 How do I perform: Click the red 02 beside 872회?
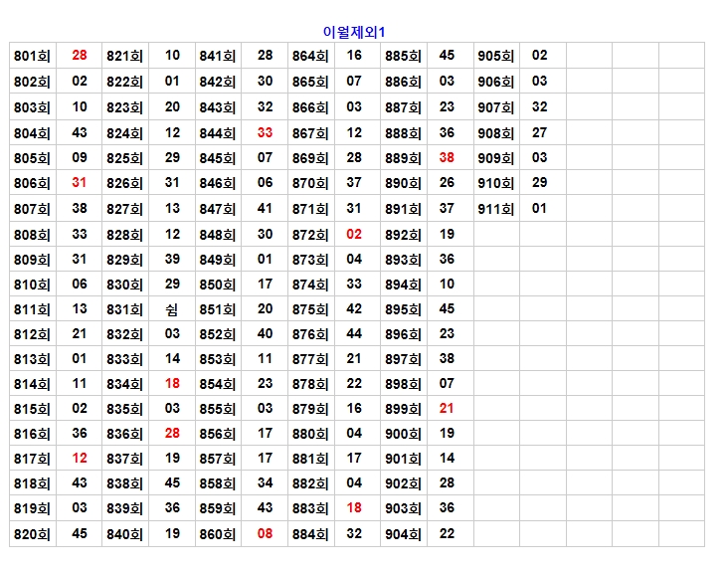pos(354,234)
